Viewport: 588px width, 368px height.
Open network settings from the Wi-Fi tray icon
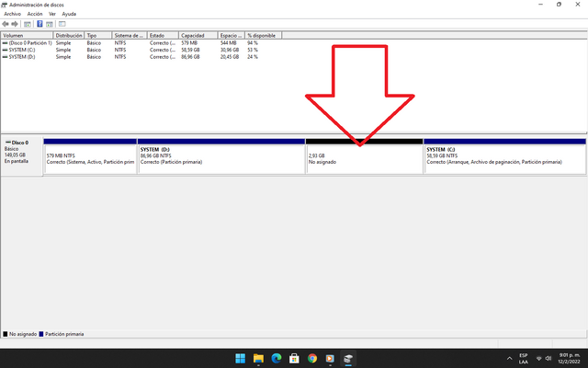539,358
